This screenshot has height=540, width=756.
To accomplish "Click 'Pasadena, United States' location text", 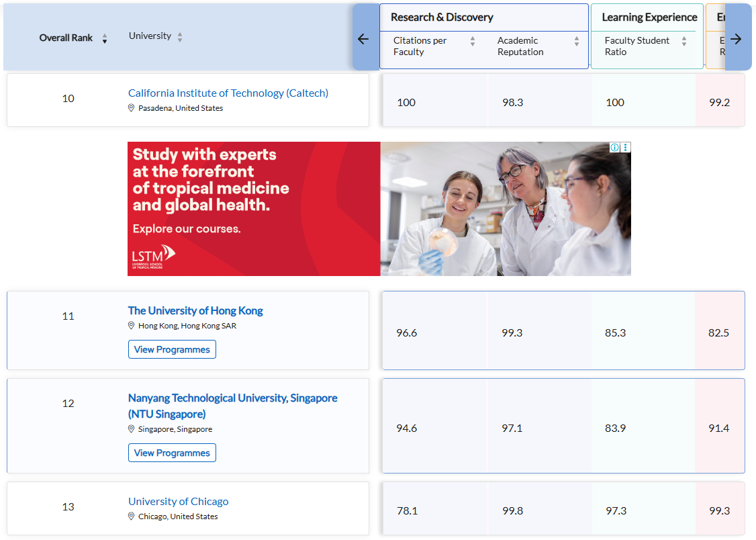I will [x=181, y=108].
